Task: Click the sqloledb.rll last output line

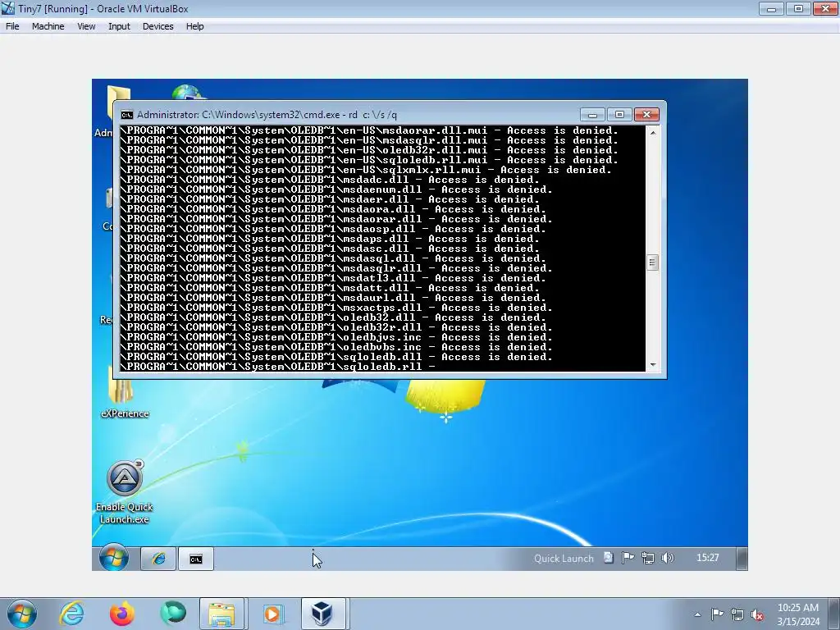Action: click(278, 367)
